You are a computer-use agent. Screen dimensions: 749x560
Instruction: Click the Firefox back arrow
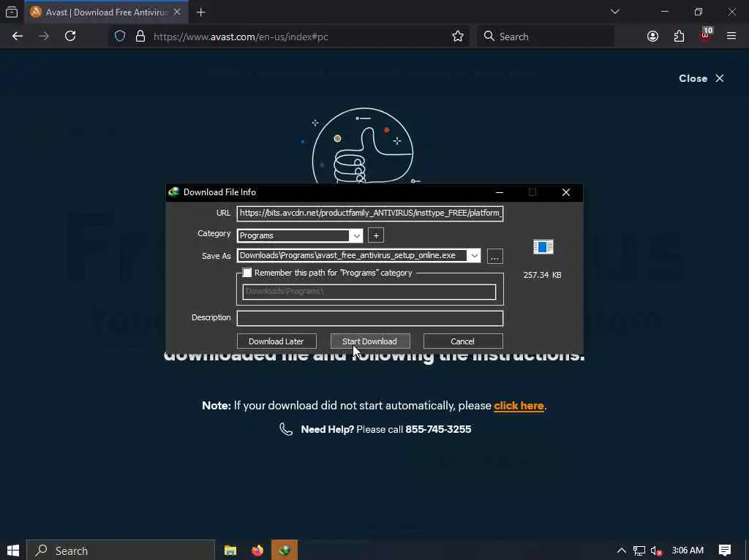tap(18, 37)
